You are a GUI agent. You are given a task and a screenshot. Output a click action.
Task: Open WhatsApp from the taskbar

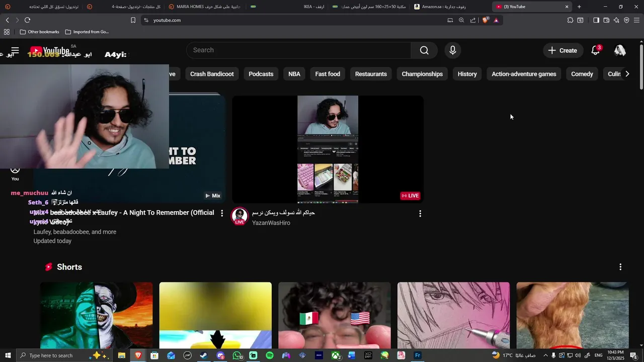236,355
